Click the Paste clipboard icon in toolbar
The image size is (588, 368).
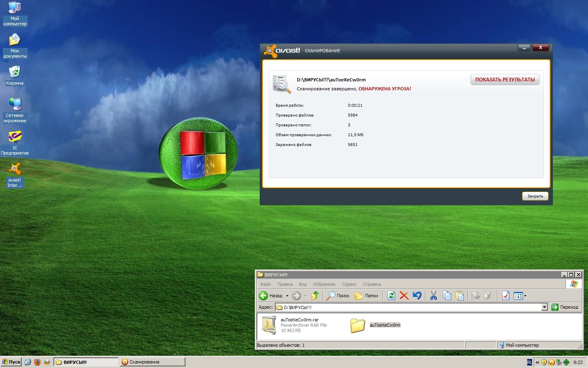[x=460, y=296]
